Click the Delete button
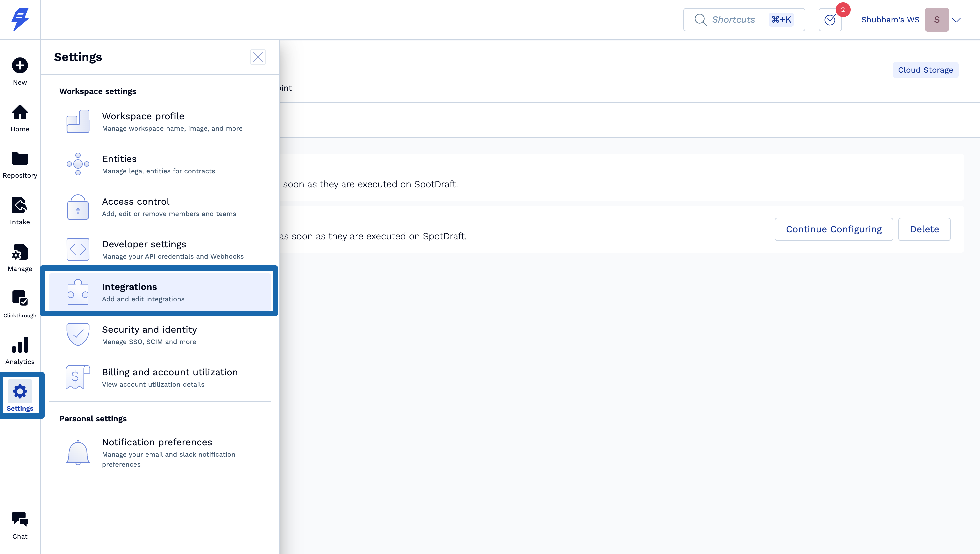The height and width of the screenshot is (554, 980). coord(924,229)
